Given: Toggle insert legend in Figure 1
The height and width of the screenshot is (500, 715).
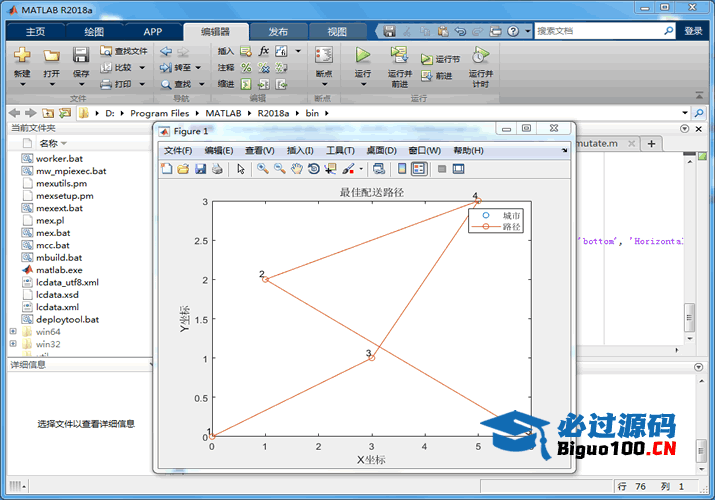Looking at the screenshot, I should [x=419, y=169].
